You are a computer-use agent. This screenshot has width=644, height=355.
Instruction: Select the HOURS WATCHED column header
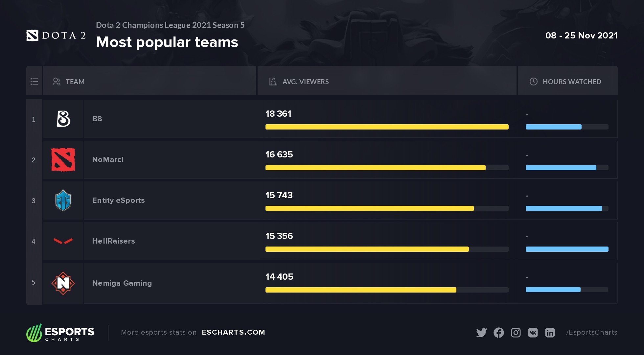point(571,82)
